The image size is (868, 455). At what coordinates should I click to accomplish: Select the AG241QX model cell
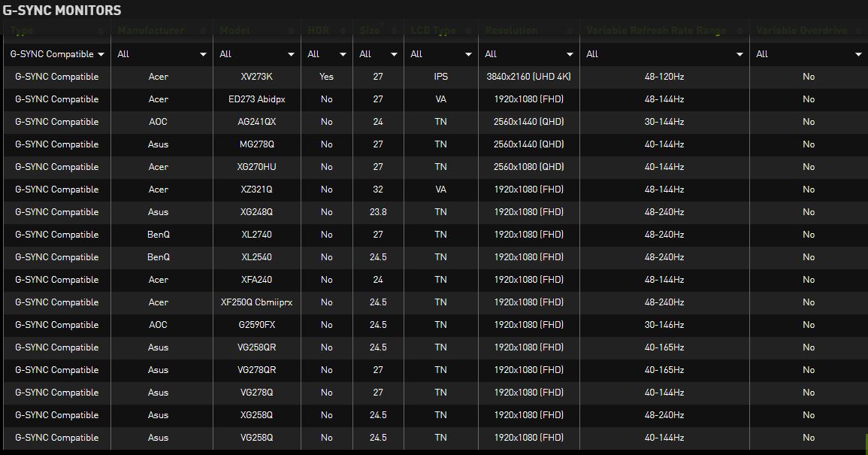[x=257, y=122]
